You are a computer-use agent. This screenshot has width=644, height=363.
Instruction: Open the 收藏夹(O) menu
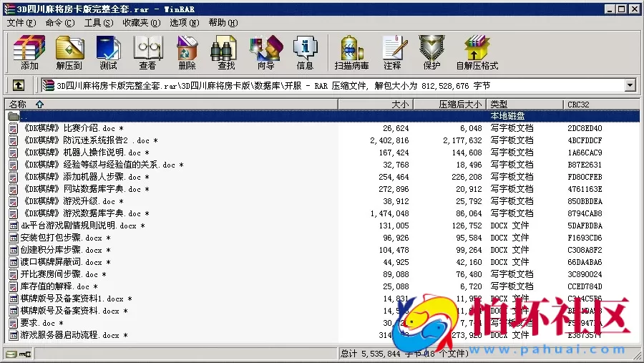pos(141,23)
